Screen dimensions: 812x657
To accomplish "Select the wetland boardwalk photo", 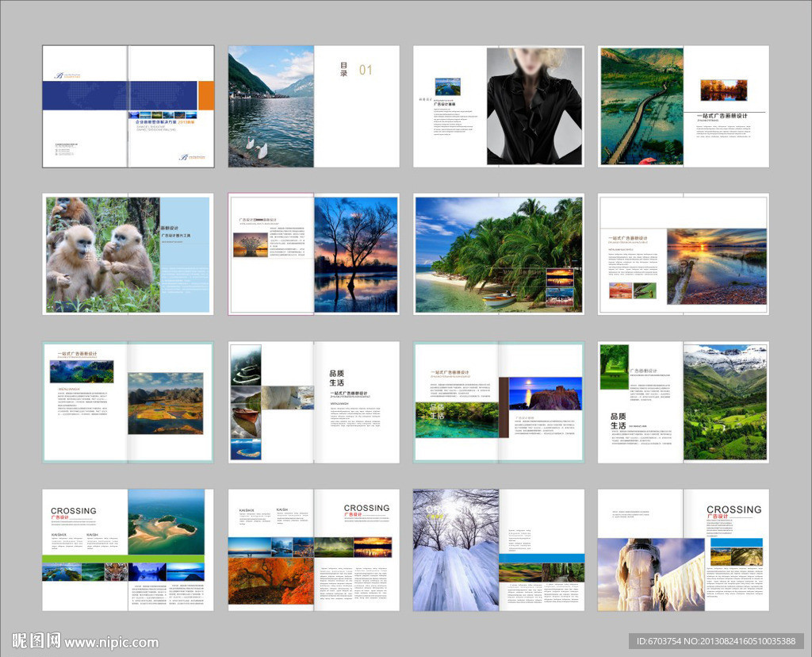I will coord(642,106).
